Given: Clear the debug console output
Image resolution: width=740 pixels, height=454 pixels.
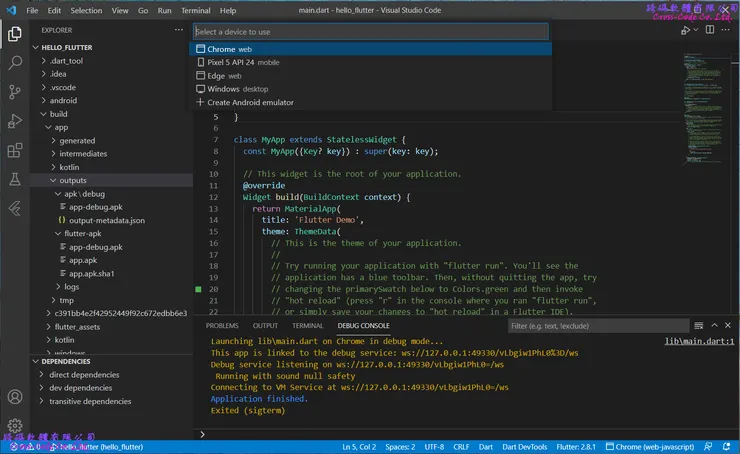Looking at the screenshot, I should click(699, 326).
